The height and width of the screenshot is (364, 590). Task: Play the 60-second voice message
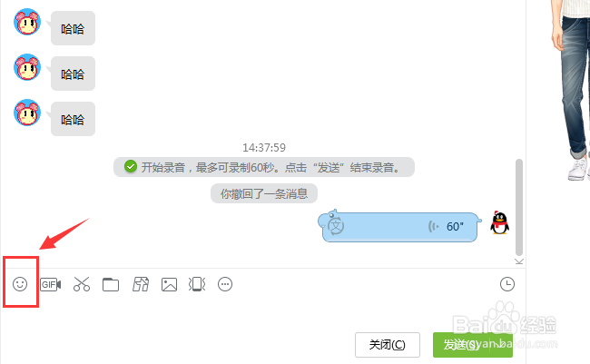tap(399, 227)
